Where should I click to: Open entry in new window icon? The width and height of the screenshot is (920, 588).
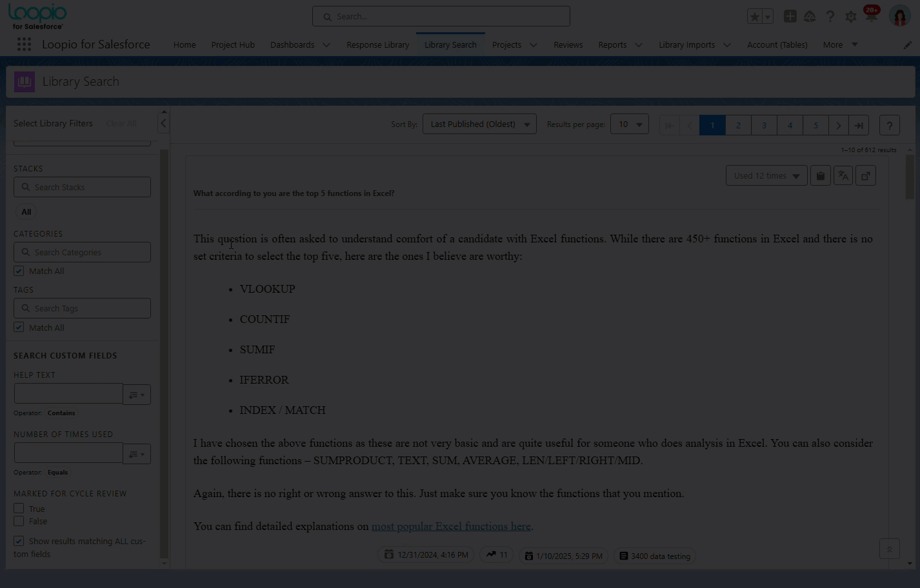[866, 175]
